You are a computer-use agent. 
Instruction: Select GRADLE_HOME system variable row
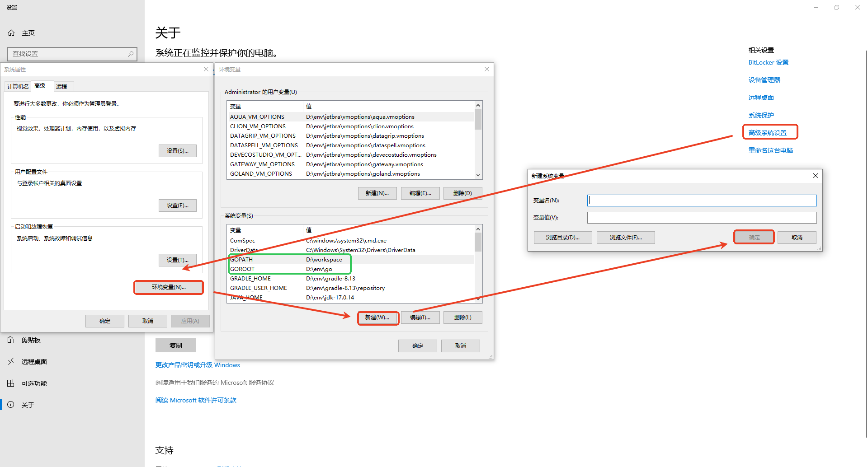point(351,279)
